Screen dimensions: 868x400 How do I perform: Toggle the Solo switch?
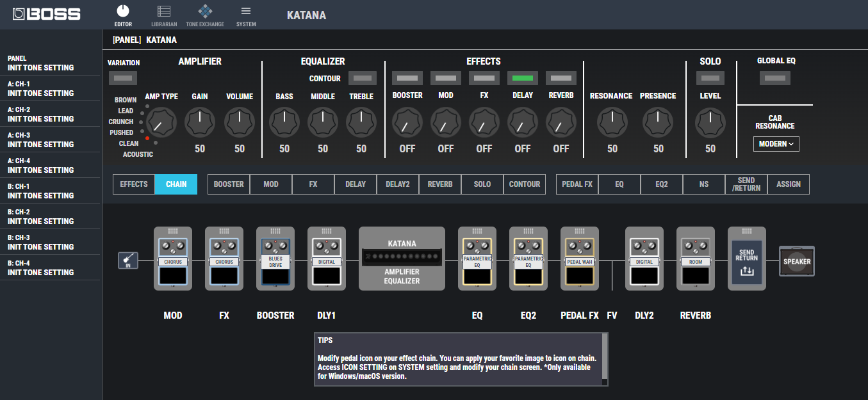710,78
